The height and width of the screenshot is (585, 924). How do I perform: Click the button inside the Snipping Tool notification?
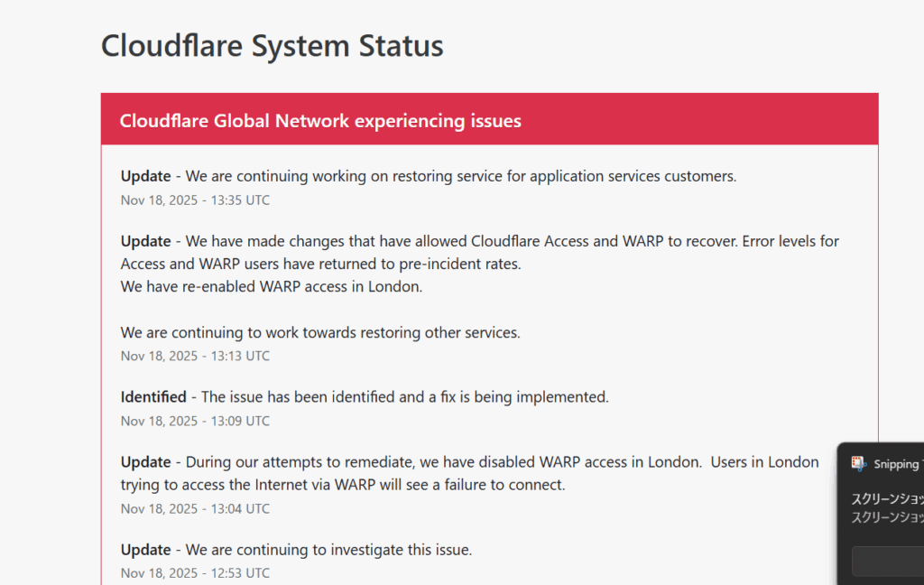(888, 562)
